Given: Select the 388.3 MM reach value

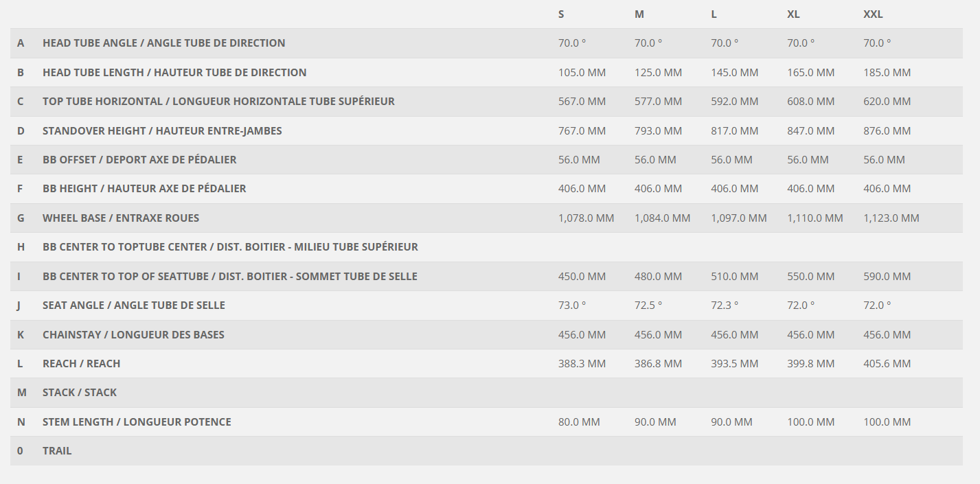Looking at the screenshot, I should pos(582,364).
